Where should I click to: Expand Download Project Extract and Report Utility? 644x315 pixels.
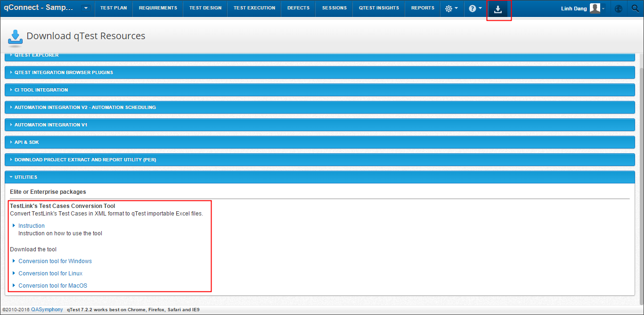[320, 160]
